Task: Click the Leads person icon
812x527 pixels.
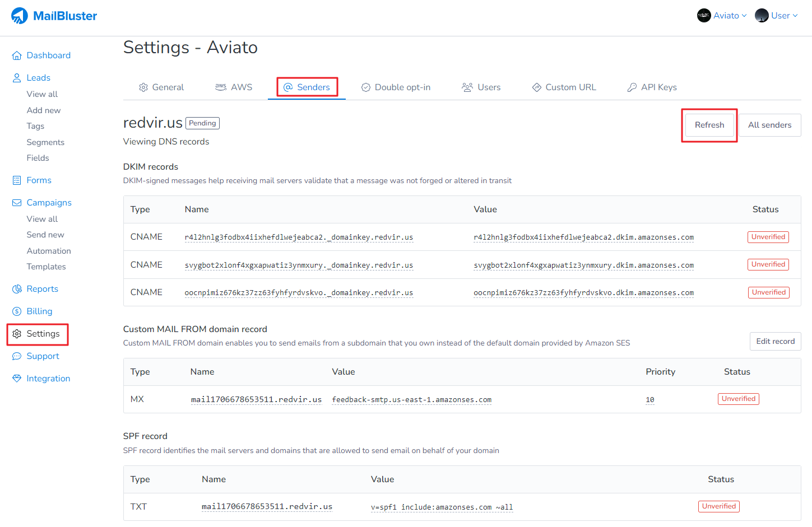Action: point(17,78)
